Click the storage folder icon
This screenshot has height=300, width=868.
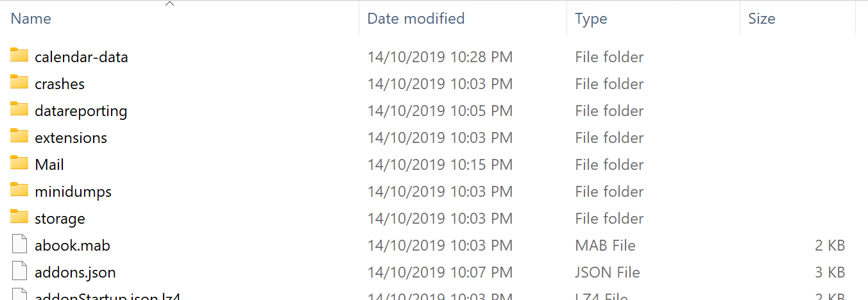tap(19, 217)
